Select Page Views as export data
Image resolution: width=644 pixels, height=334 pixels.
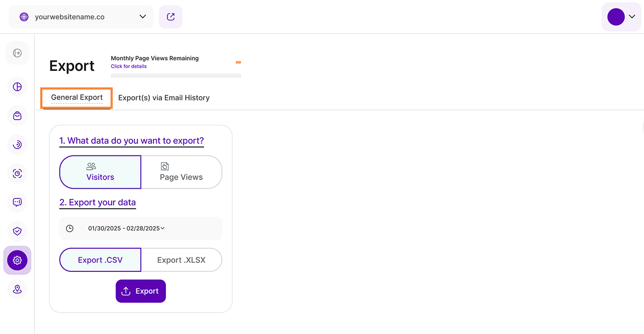tap(181, 172)
